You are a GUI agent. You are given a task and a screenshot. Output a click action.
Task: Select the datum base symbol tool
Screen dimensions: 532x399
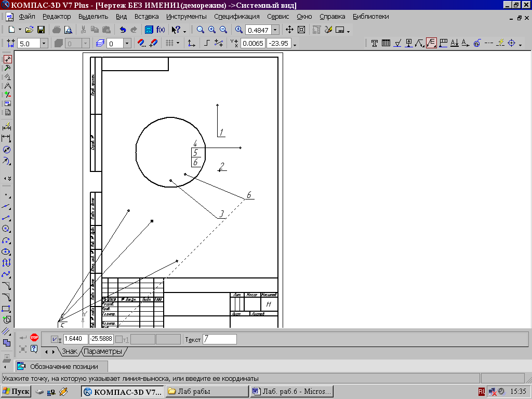(409, 44)
